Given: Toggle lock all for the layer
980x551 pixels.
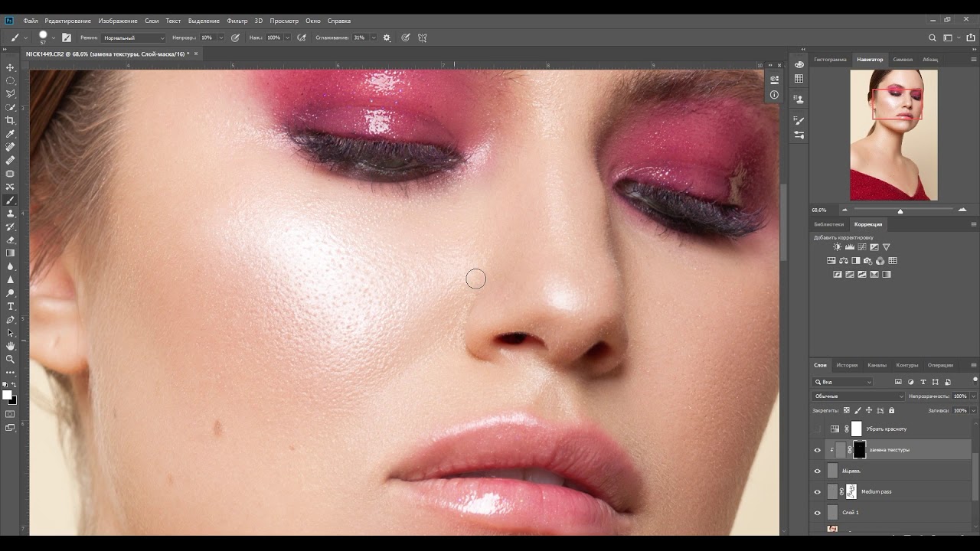Looking at the screenshot, I should 891,410.
